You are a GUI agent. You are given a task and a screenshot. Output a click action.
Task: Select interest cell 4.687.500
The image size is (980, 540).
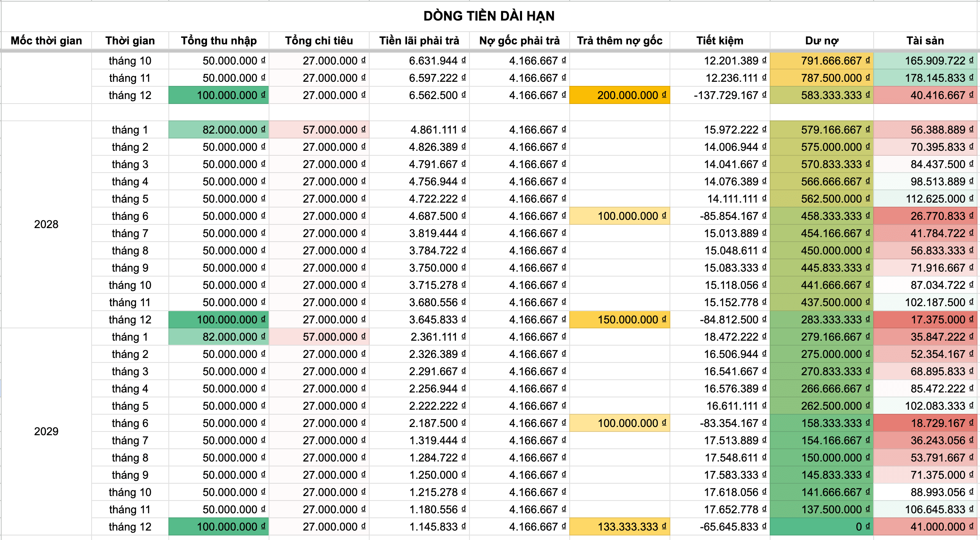[419, 216]
